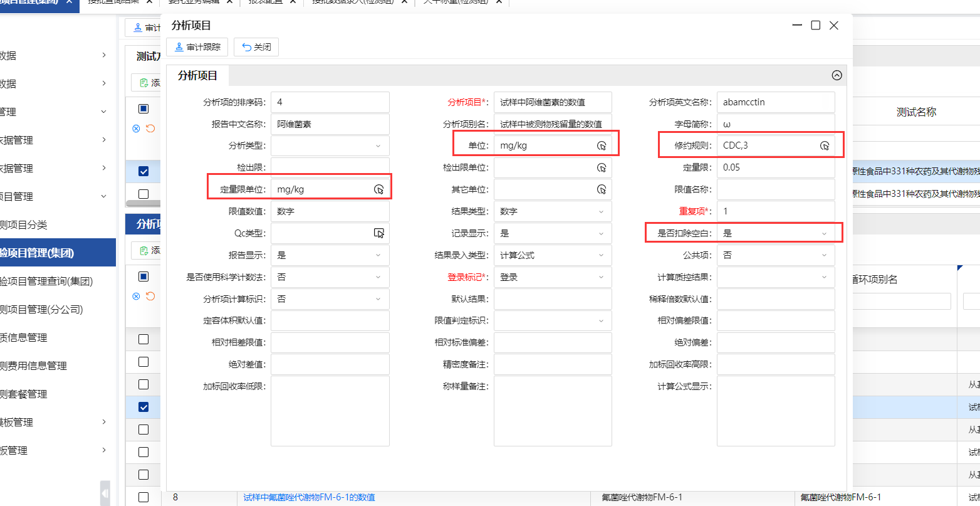The height and width of the screenshot is (506, 980).
Task: Toggle the select-all checkbox in lower grid header
Action: tap(143, 277)
